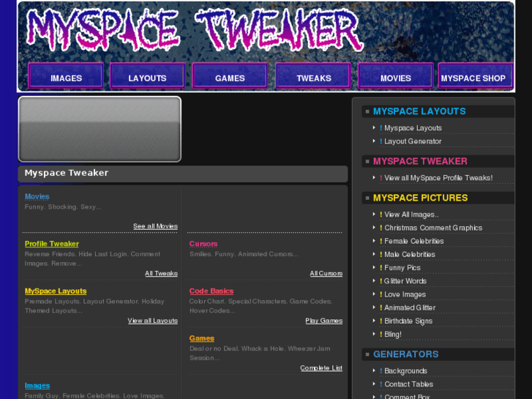Click the arrow bullet beside Layout Generator
This screenshot has height=399, width=532.
click(x=374, y=141)
